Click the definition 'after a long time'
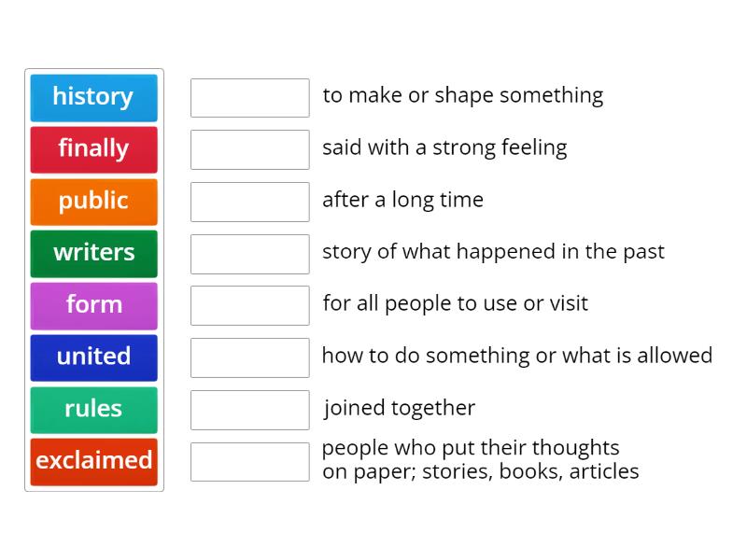 [403, 200]
